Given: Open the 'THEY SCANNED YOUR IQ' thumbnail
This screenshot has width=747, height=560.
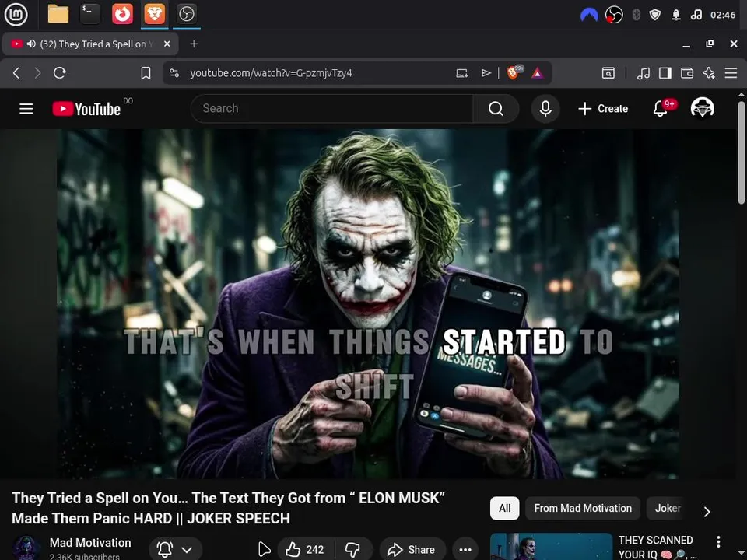Looking at the screenshot, I should [x=551, y=547].
